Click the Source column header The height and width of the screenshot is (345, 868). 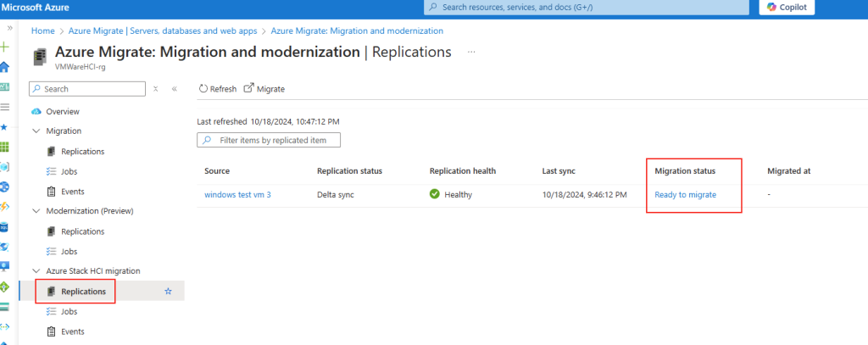pos(217,171)
